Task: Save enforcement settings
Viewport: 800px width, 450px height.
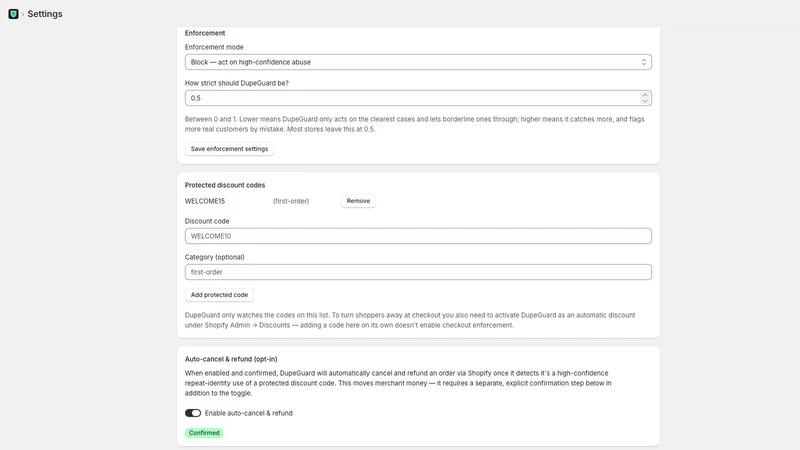Action: pyautogui.click(x=229, y=149)
